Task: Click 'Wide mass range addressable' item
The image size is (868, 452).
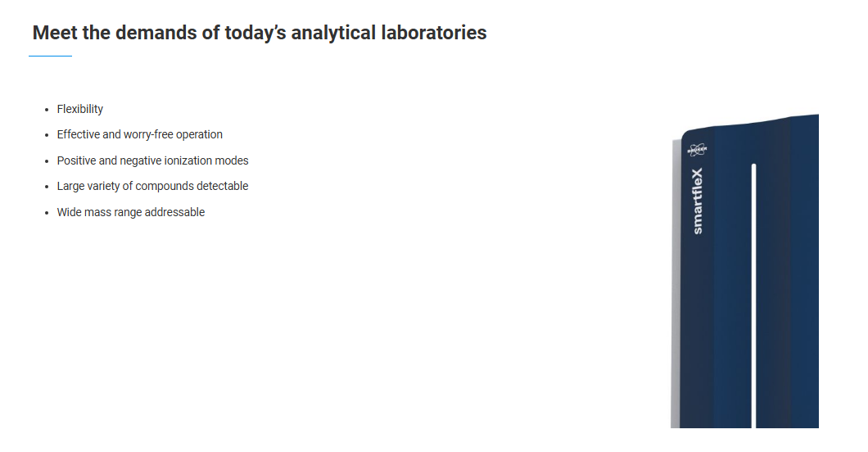Action: coord(131,212)
